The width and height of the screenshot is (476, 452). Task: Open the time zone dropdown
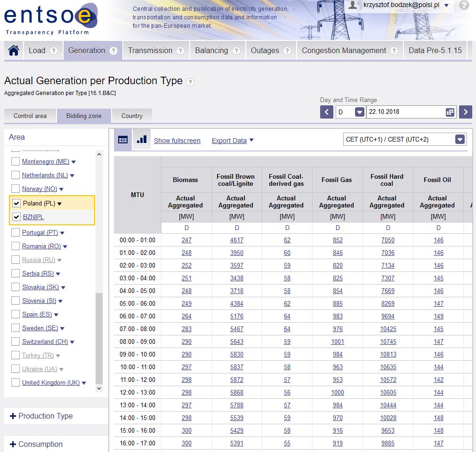(x=460, y=139)
